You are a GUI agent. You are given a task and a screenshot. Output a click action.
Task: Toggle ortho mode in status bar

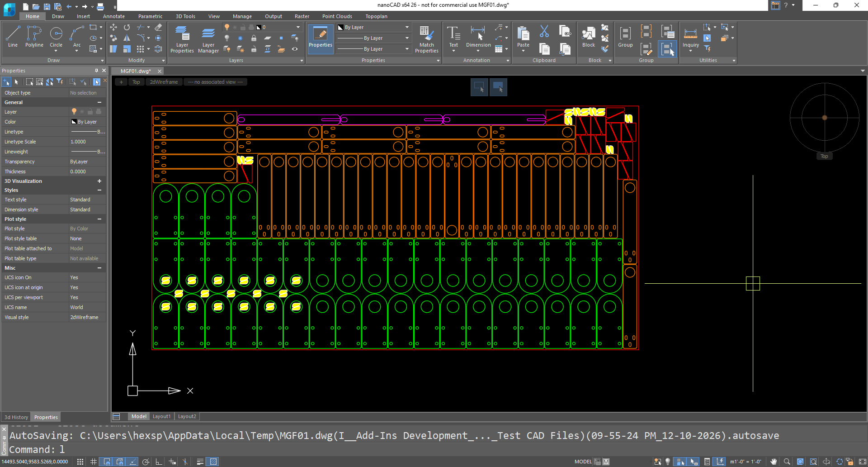point(159,462)
